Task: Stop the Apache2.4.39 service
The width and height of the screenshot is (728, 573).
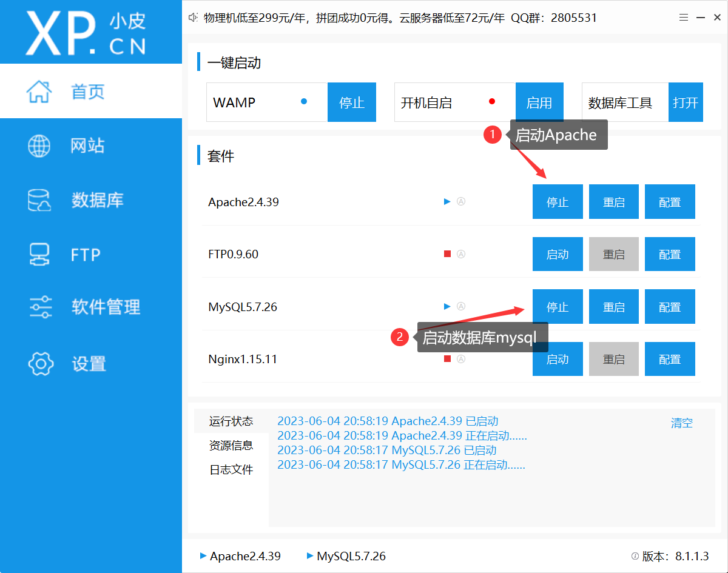Action: (558, 202)
